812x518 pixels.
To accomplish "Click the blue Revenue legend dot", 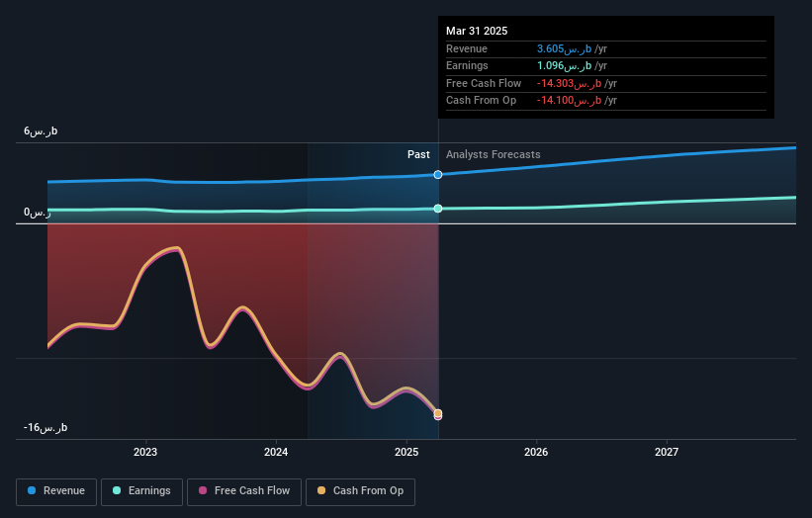I will coord(32,490).
